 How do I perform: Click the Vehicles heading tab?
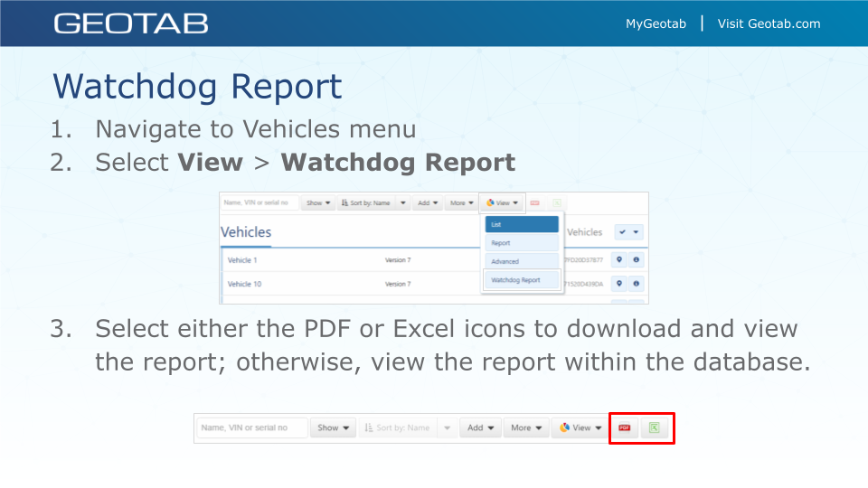[246, 232]
